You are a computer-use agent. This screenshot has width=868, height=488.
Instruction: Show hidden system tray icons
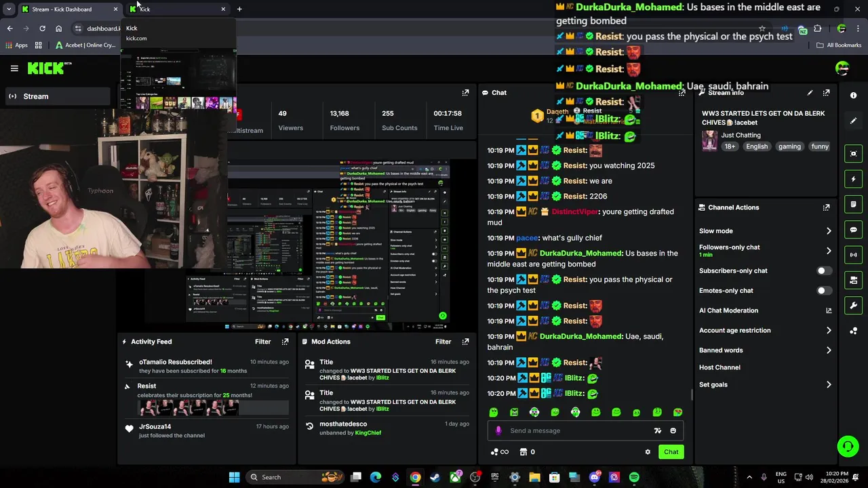[x=749, y=477]
